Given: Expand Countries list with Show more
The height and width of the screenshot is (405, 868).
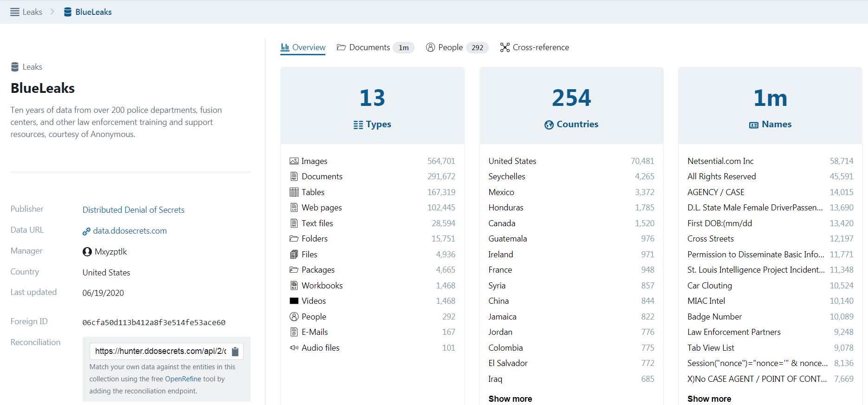Looking at the screenshot, I should coord(510,398).
